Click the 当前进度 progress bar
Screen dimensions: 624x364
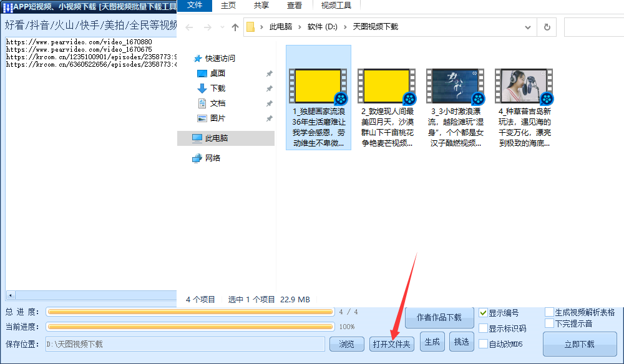[190, 327]
